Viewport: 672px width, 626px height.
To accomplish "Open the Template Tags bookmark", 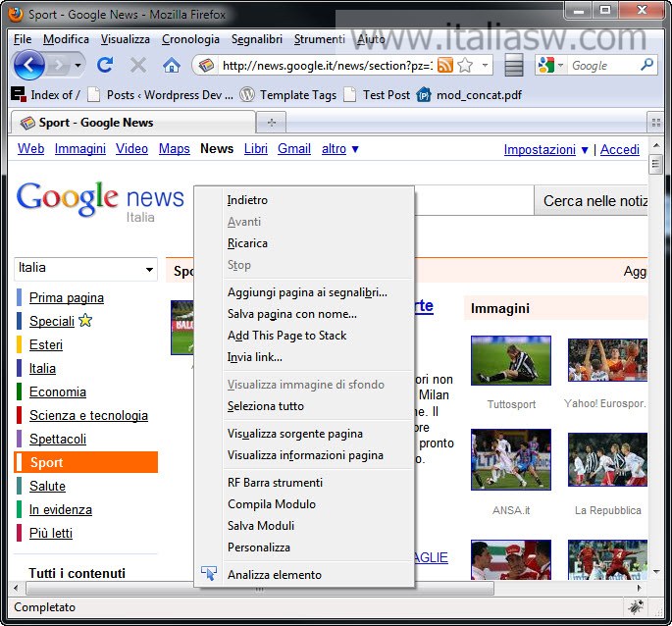I will [x=288, y=95].
